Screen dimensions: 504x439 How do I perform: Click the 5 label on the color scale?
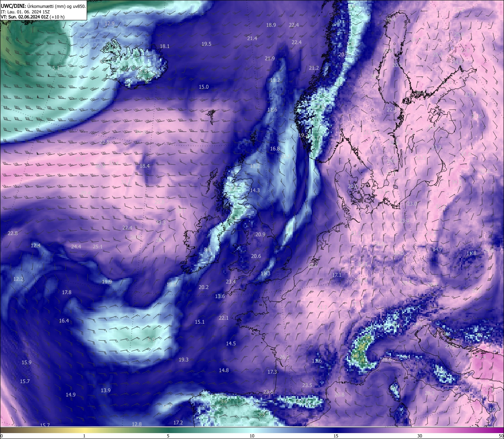pyautogui.click(x=168, y=436)
